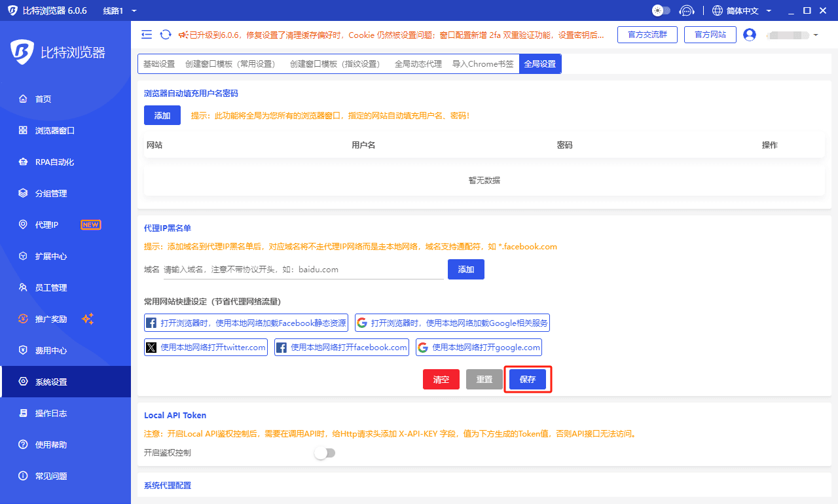Click the 系统代理配置 heading
The image size is (838, 504).
pos(168,485)
